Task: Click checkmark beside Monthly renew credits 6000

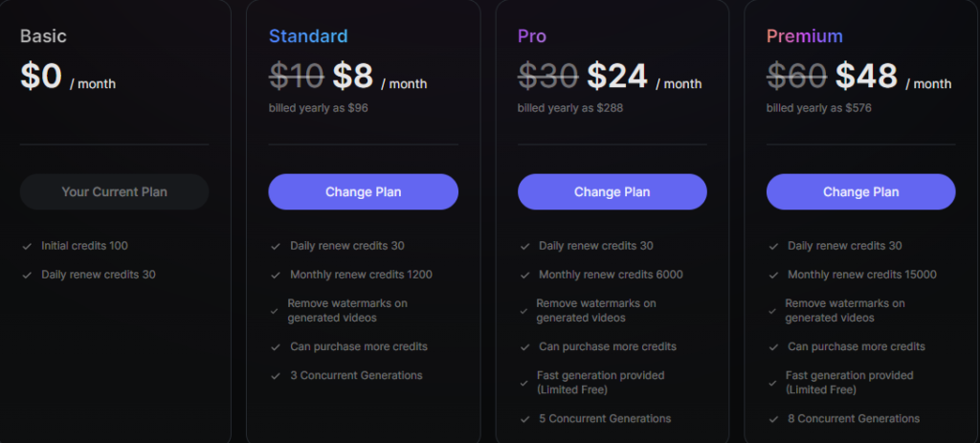Action: pyautogui.click(x=524, y=275)
